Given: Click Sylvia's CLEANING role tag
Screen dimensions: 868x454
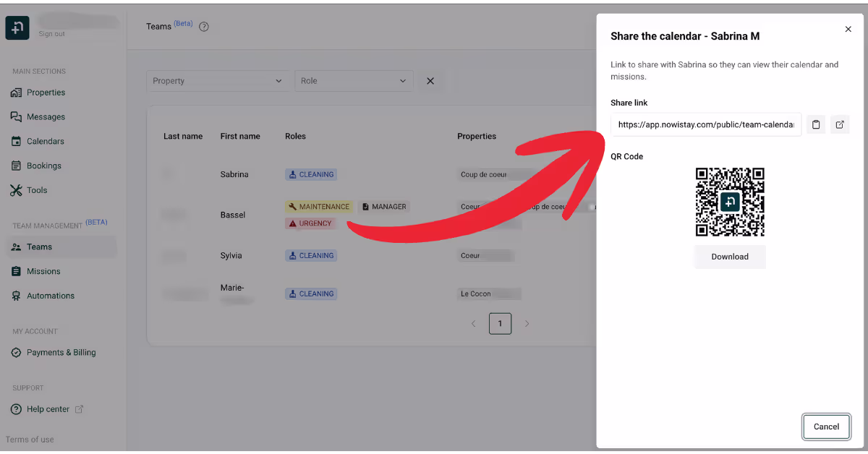Looking at the screenshot, I should tap(311, 255).
